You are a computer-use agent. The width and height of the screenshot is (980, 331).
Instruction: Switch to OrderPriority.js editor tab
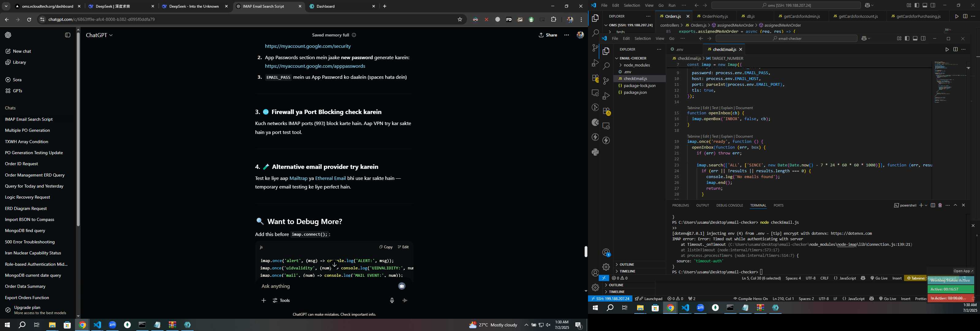pyautogui.click(x=714, y=16)
